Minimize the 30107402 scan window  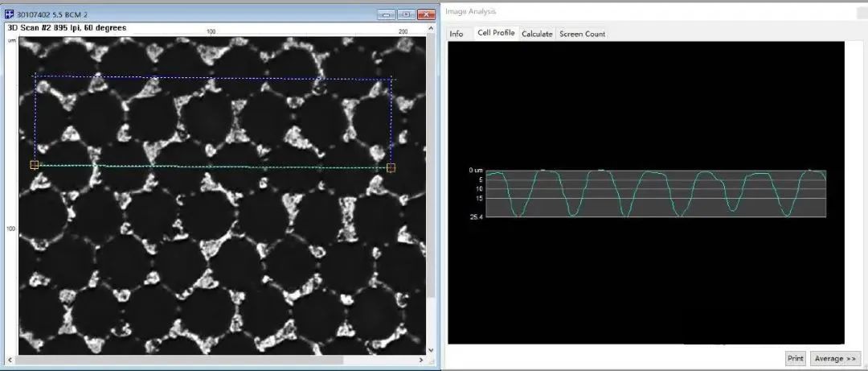click(x=386, y=14)
